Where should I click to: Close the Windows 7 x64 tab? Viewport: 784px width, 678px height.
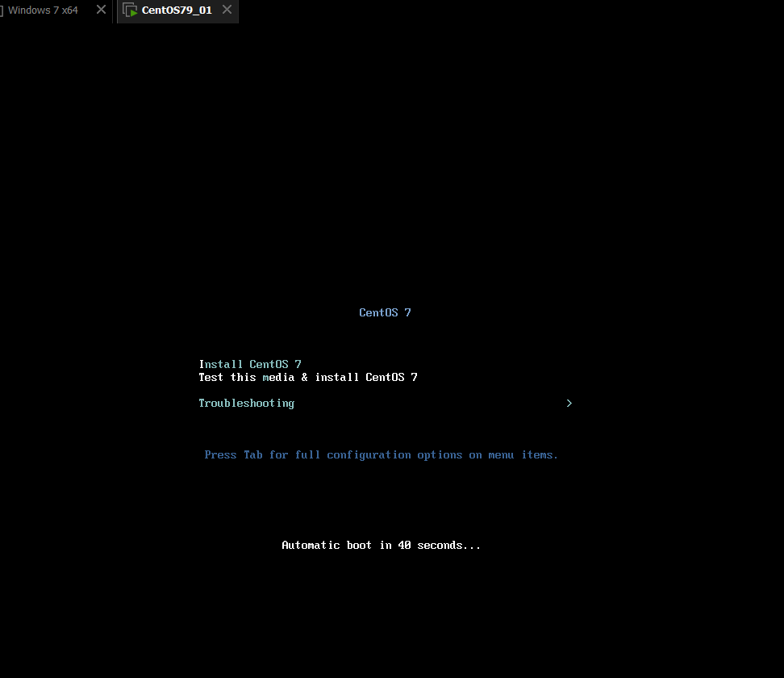[x=101, y=10]
